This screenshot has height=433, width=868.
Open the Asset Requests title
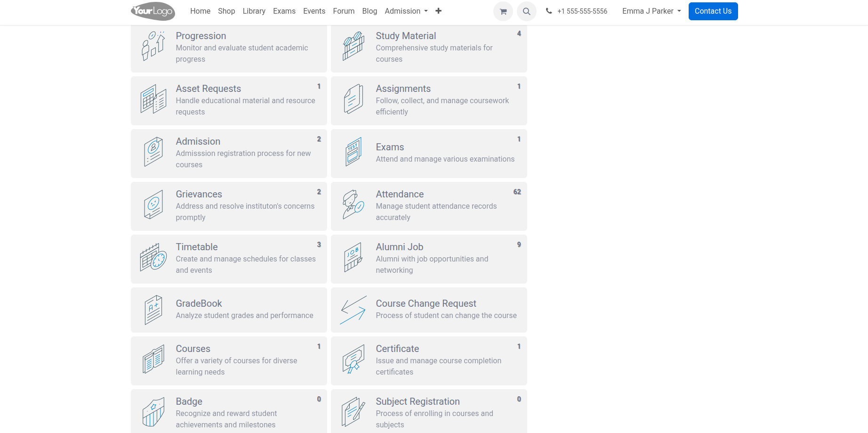209,89
